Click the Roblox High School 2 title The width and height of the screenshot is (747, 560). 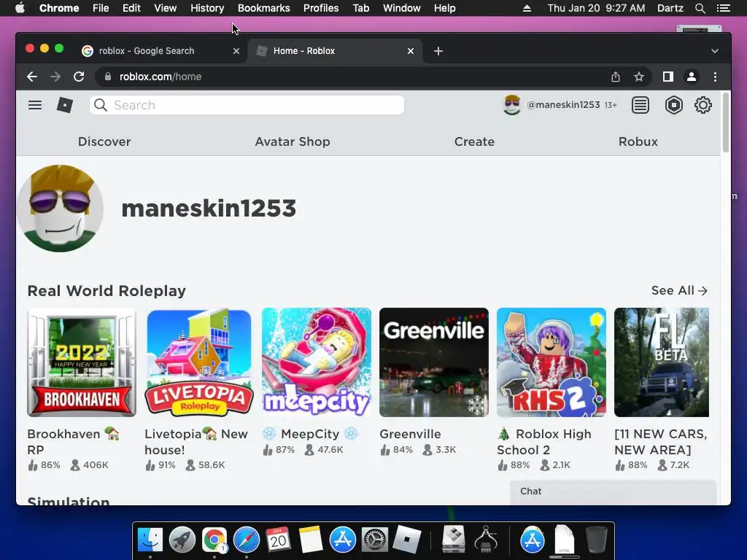[544, 441]
